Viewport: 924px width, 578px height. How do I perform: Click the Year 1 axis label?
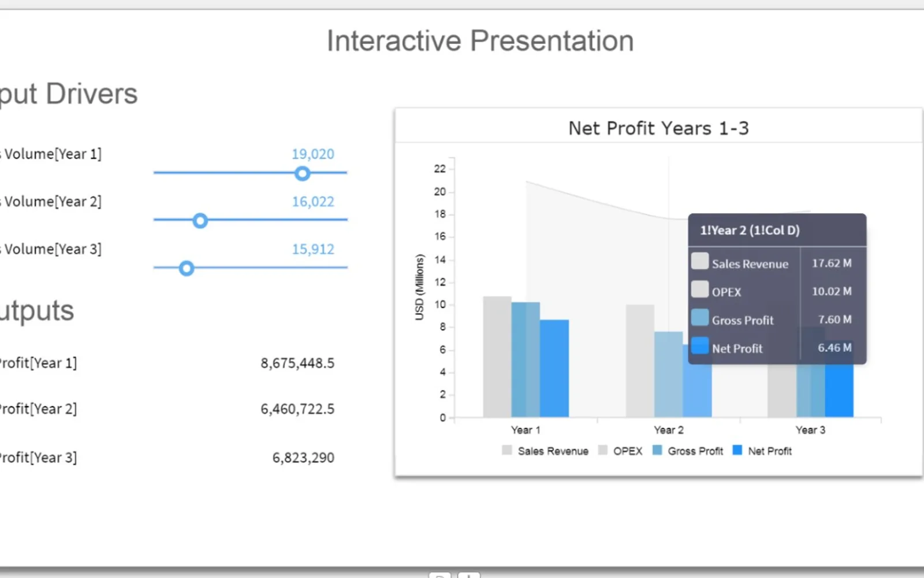pos(526,430)
